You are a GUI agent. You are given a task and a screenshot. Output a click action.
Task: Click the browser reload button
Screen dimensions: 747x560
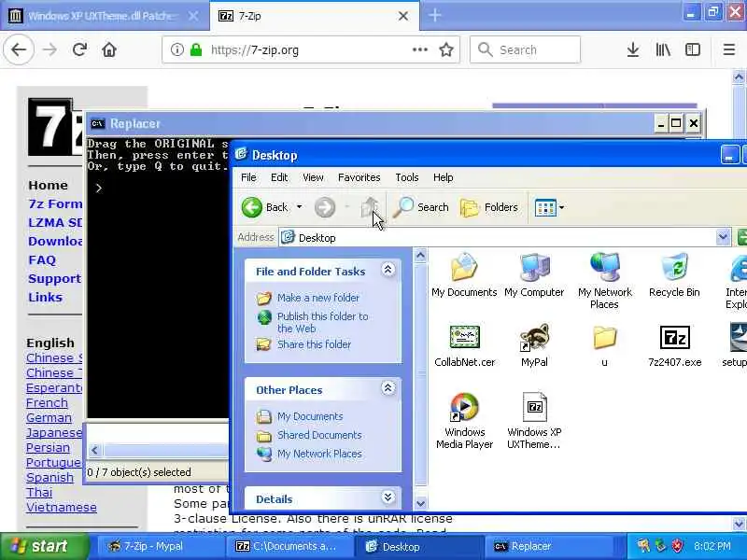pos(79,49)
